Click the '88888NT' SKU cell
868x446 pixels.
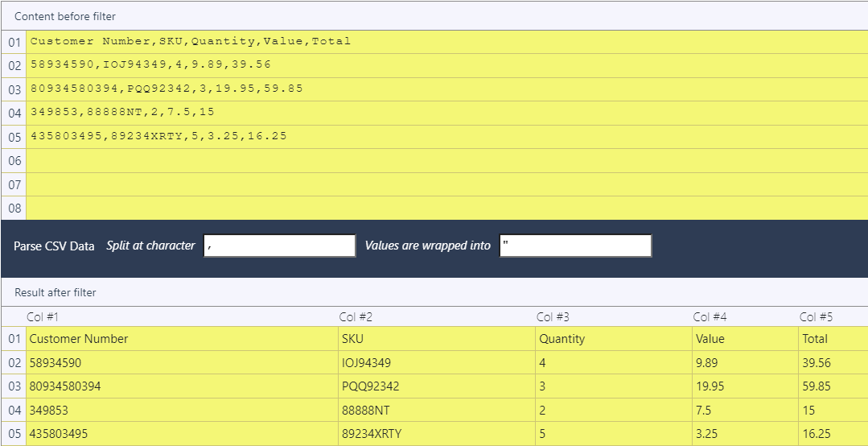(x=366, y=411)
